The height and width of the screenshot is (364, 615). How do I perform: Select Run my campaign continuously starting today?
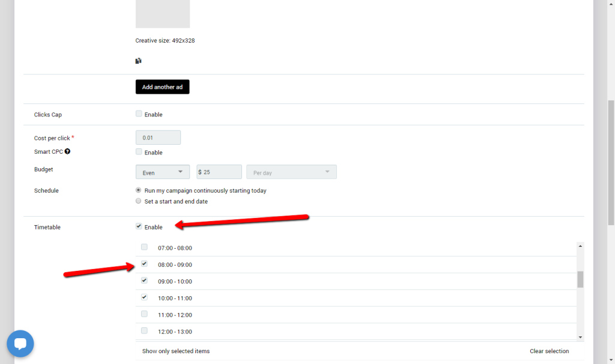click(139, 190)
